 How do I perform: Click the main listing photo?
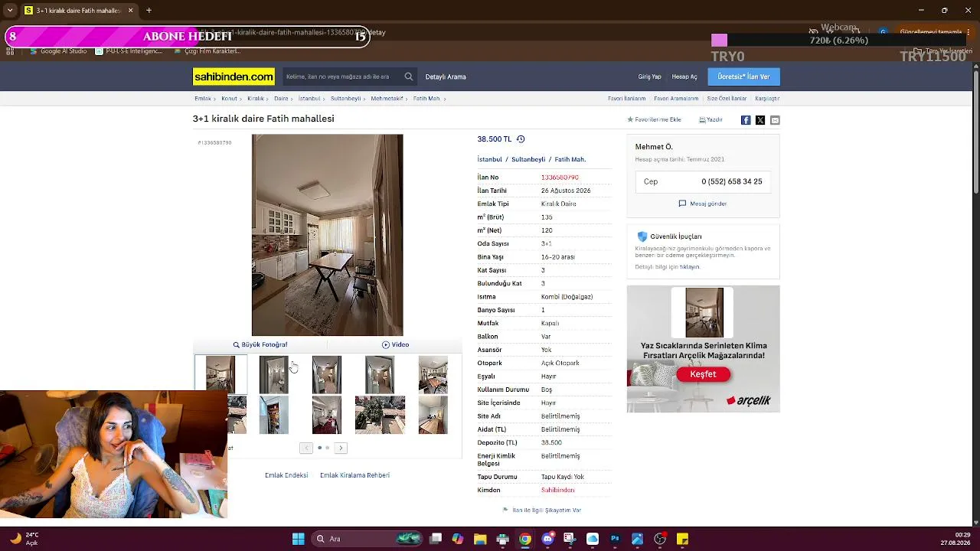tap(327, 235)
